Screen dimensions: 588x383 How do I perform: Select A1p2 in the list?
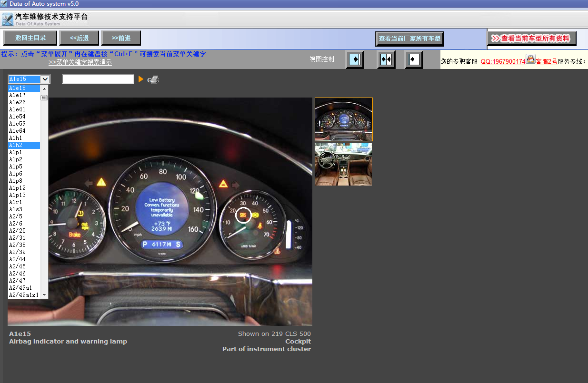point(24,159)
